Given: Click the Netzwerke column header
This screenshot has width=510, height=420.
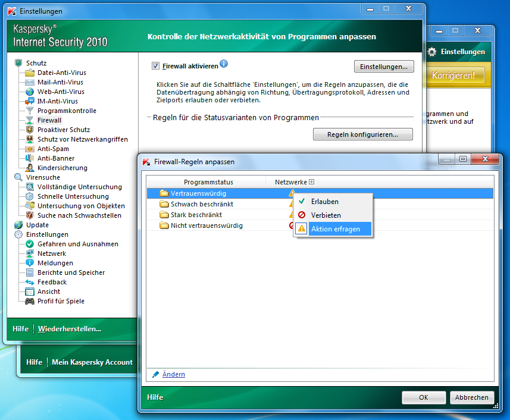Looking at the screenshot, I should tap(291, 181).
